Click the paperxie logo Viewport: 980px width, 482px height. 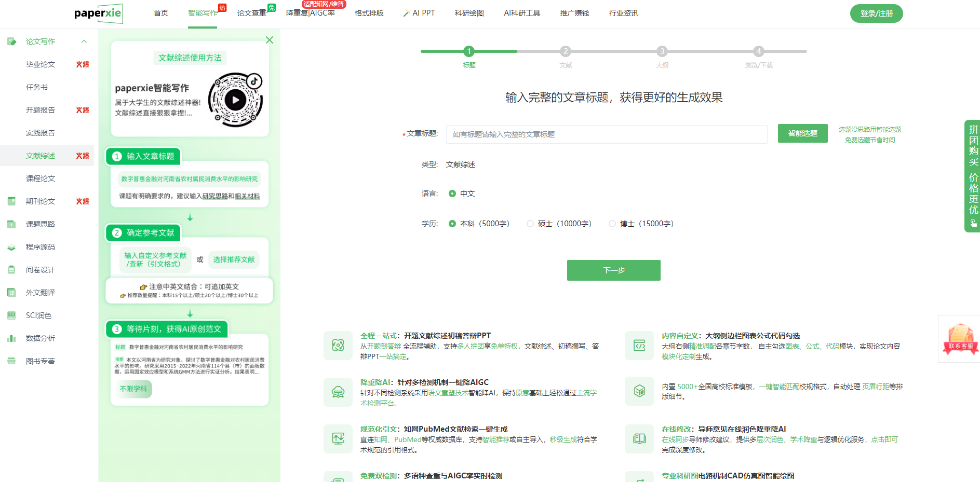99,13
